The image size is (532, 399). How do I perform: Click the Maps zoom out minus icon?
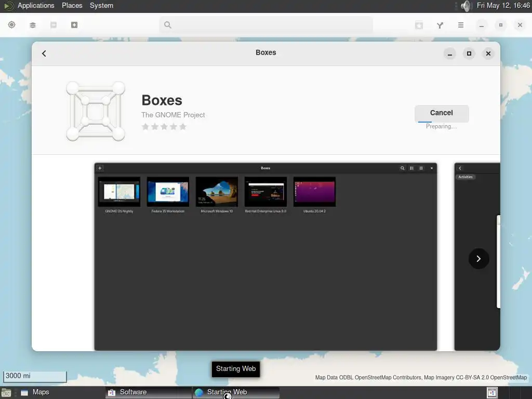(54, 25)
